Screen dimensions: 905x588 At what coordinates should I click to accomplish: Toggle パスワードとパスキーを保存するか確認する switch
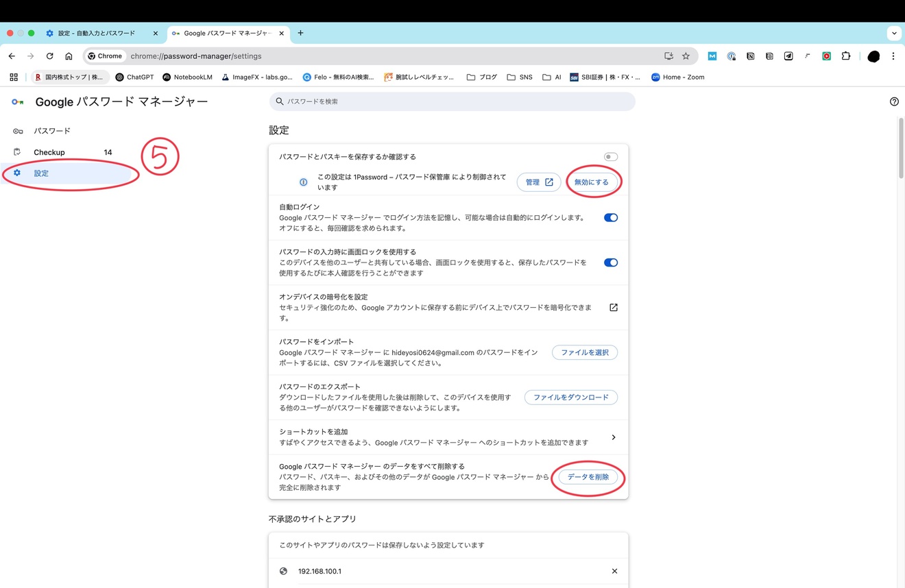(610, 157)
